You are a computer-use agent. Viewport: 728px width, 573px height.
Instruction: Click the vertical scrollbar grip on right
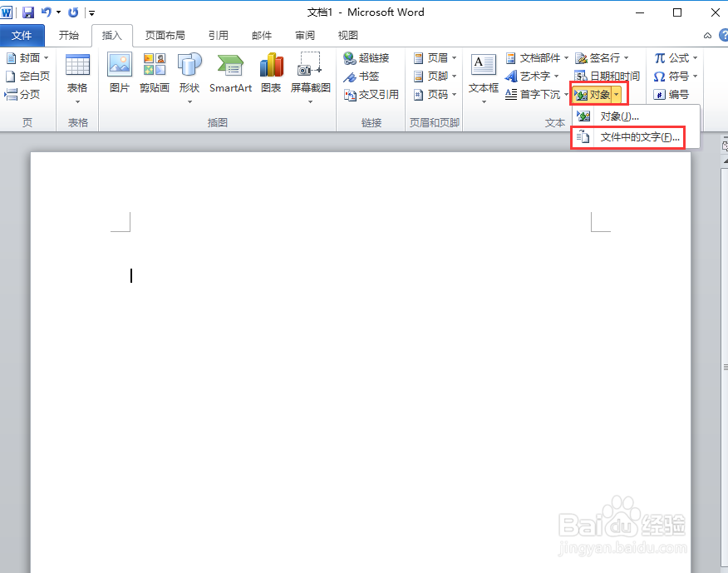(726, 367)
